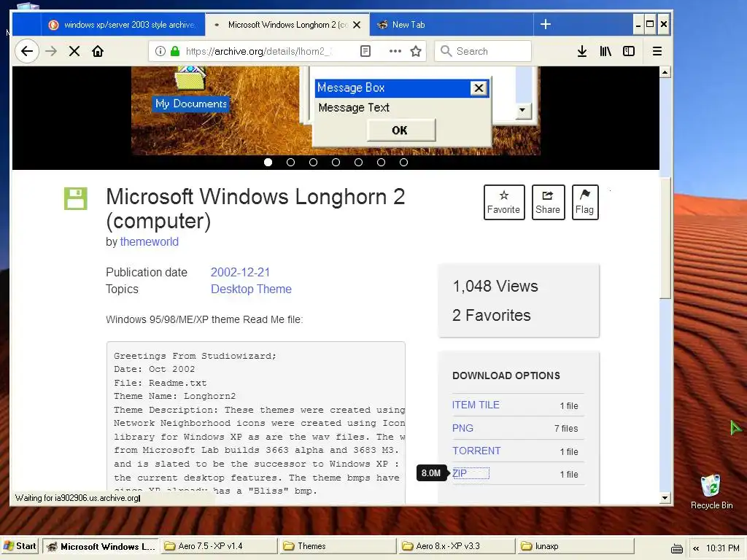Open the Firefox hamburger menu

tap(657, 51)
